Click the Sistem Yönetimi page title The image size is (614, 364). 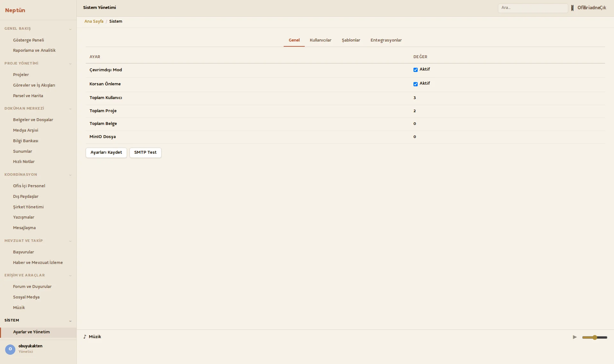(99, 8)
